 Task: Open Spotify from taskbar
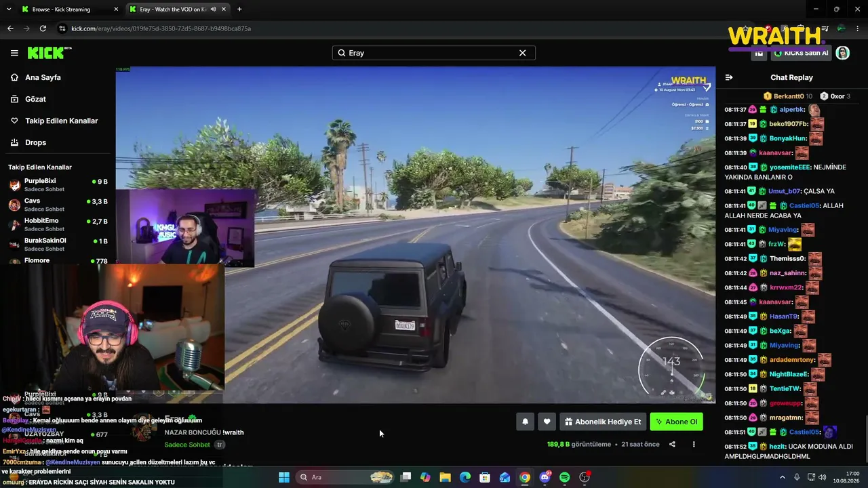tap(565, 477)
